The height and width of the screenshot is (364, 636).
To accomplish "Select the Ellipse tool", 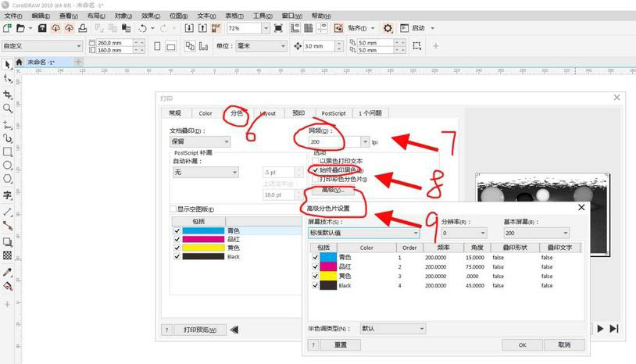I will click(x=7, y=166).
